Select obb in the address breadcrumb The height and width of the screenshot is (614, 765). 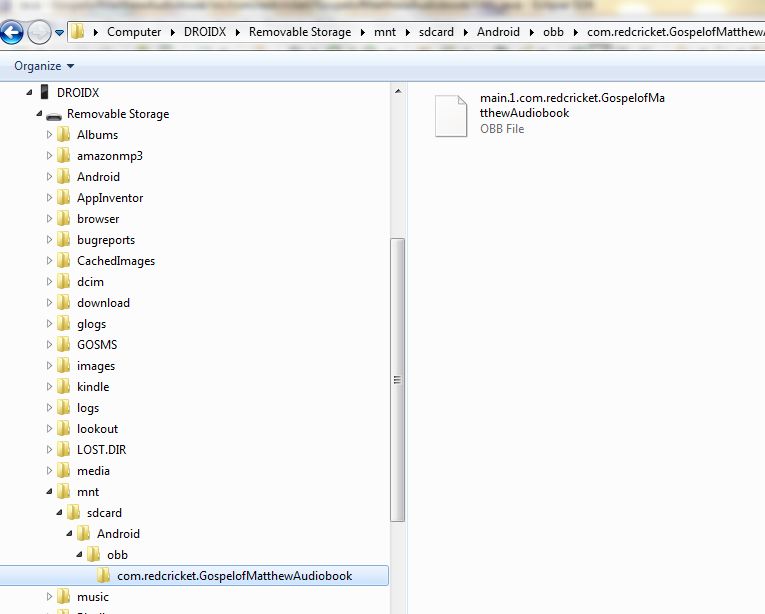553,32
